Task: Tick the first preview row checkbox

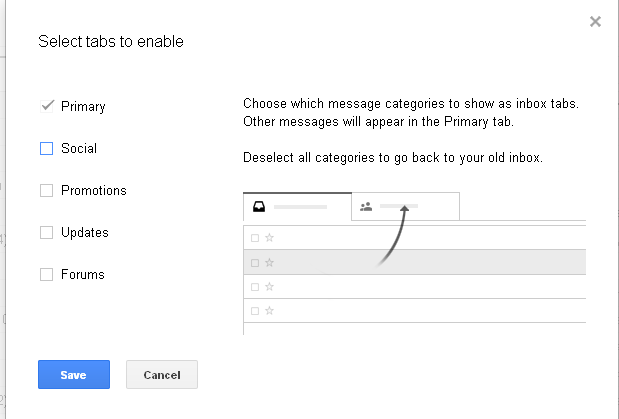Action: (x=255, y=238)
